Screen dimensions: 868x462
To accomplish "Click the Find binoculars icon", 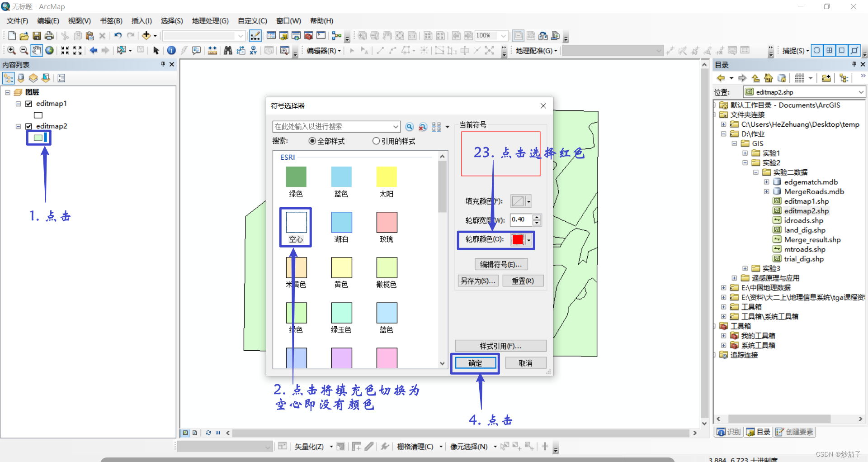I will pyautogui.click(x=228, y=50).
